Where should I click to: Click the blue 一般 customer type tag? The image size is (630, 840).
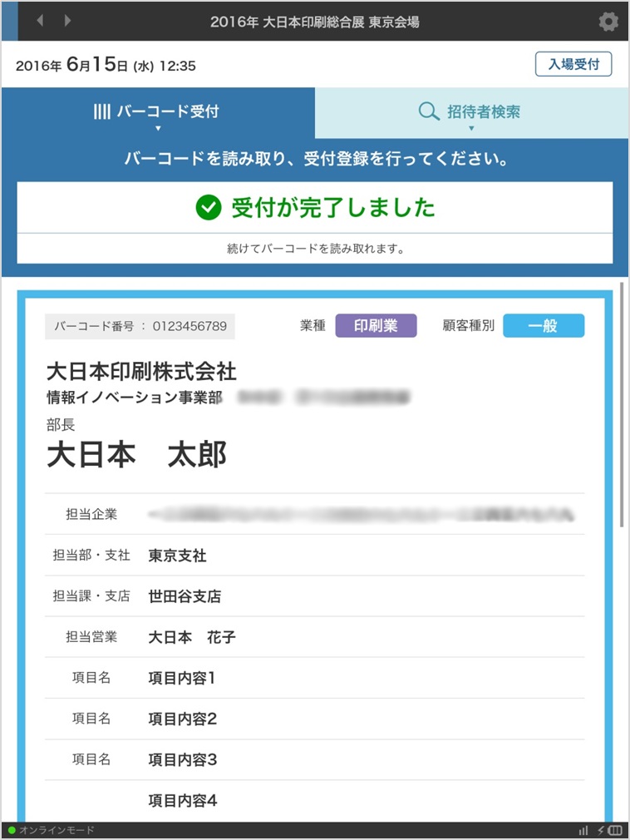pos(544,326)
